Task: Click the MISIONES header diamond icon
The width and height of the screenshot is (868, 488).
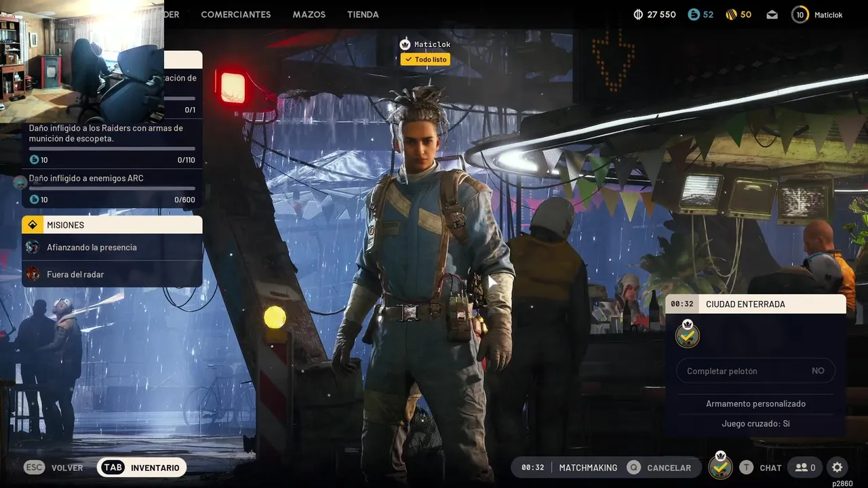Action: 33,224
